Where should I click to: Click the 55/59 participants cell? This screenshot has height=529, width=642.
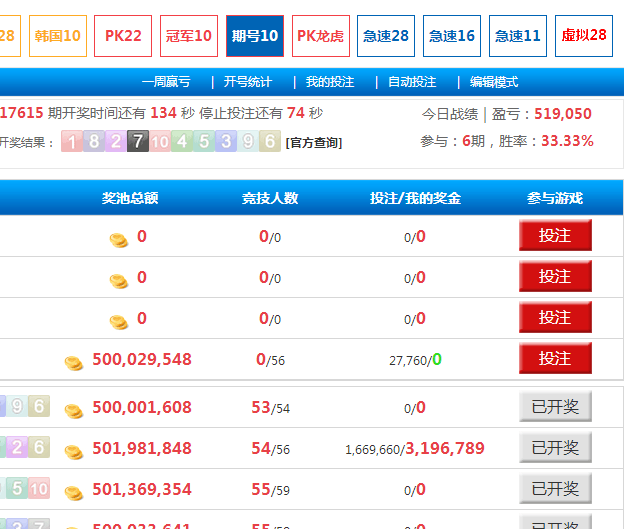[x=271, y=490]
